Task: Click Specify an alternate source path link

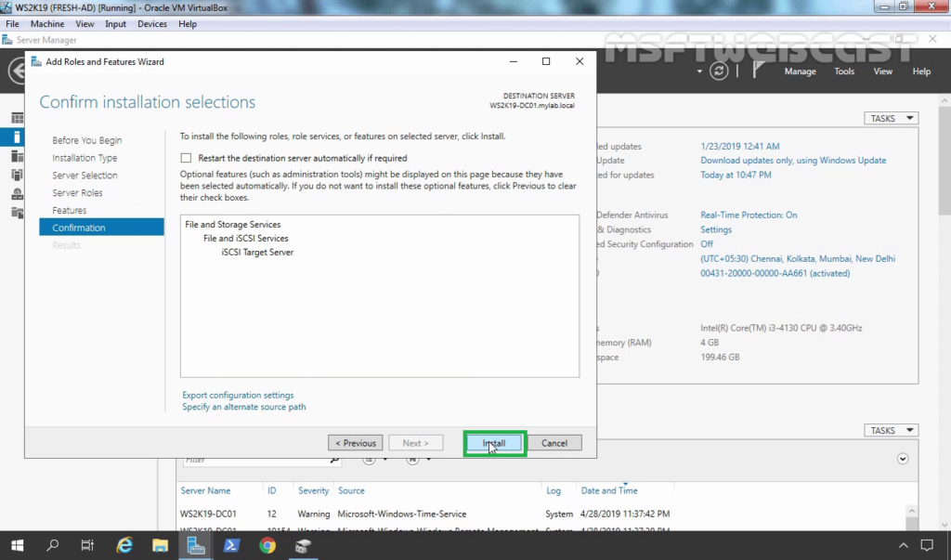Action: click(244, 407)
